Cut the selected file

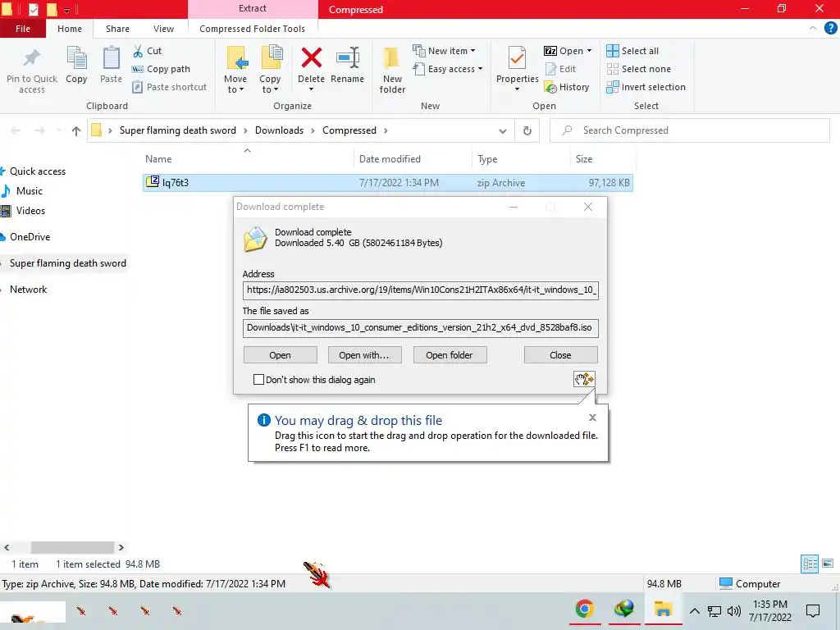point(148,51)
